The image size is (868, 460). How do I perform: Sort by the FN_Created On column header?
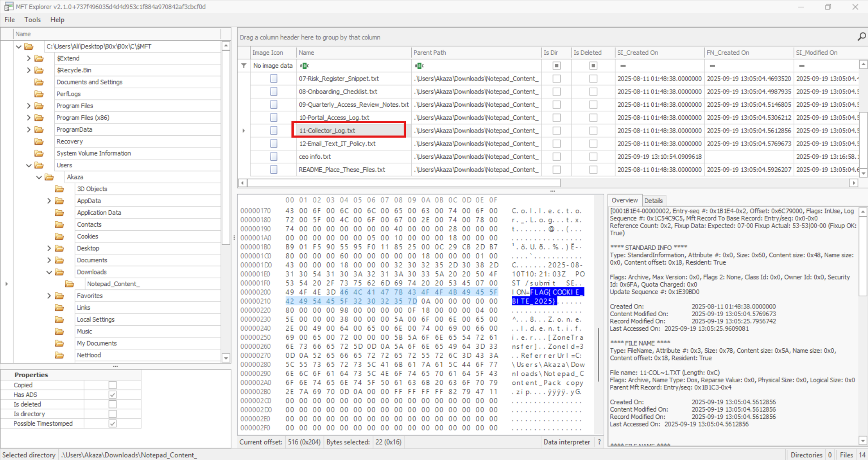749,53
